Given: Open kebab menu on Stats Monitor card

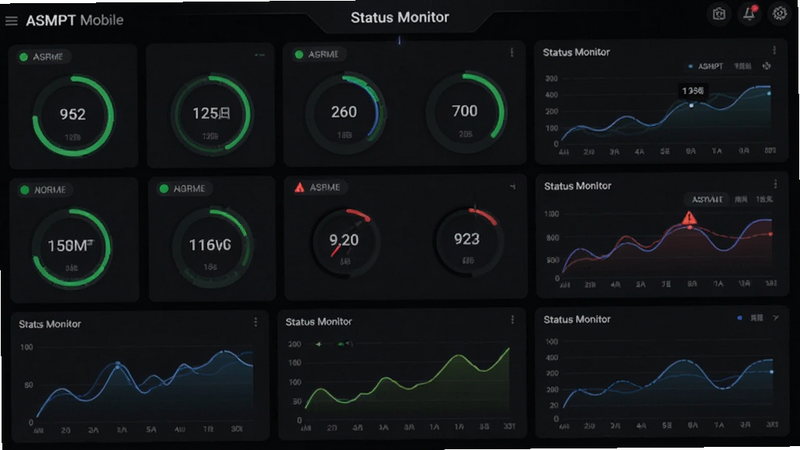Looking at the screenshot, I should (x=256, y=322).
